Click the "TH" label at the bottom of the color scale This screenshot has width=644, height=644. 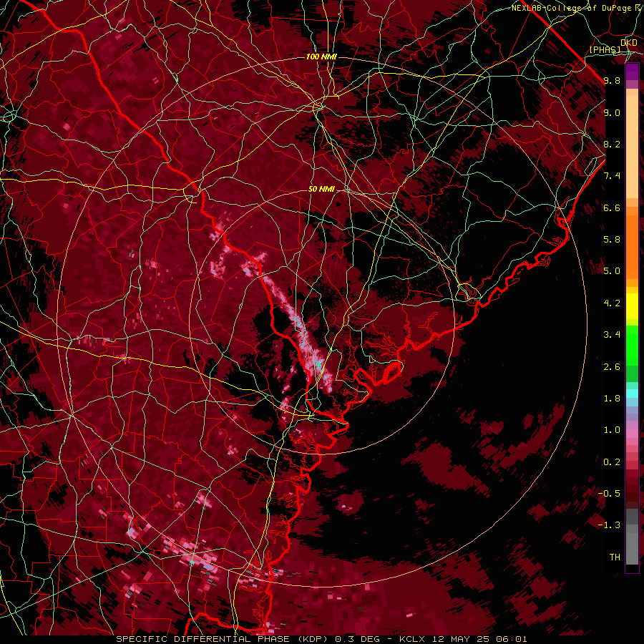(615, 557)
